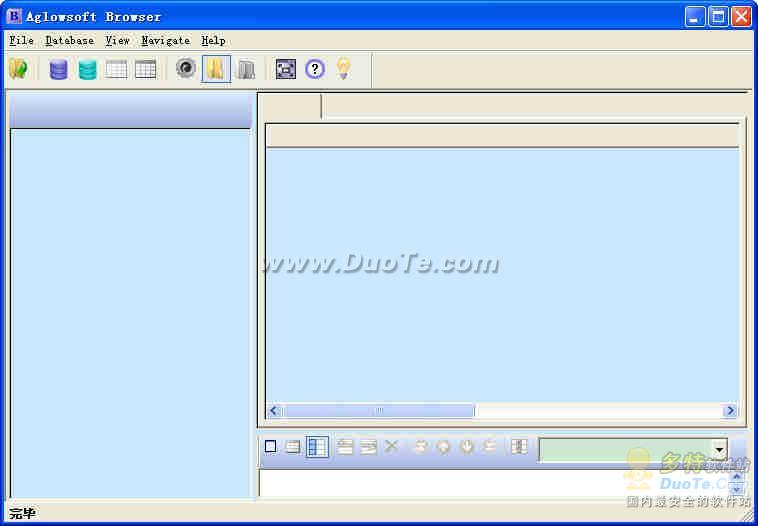Screen dimensions: 758x526
Task: Toggle the highlighted yellow books icon
Action: (x=216, y=69)
